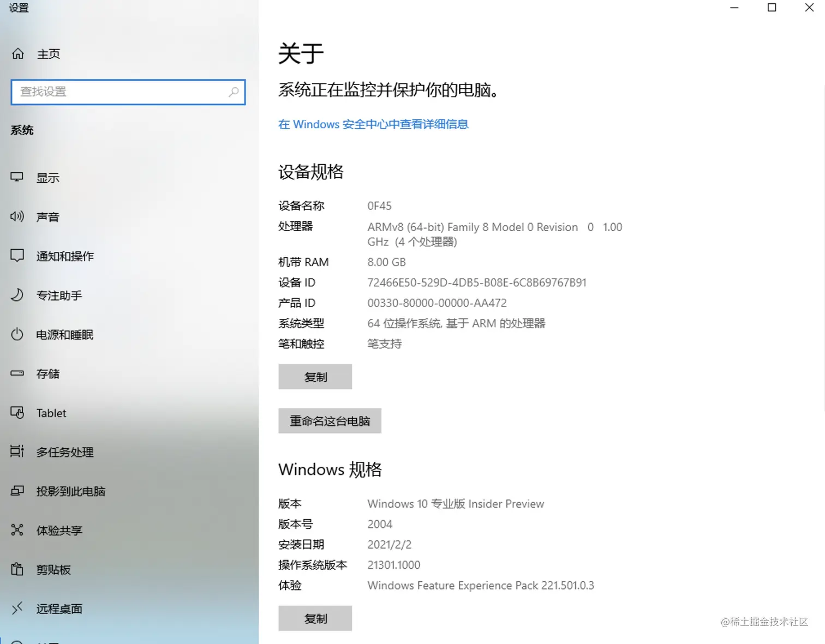The width and height of the screenshot is (825, 644).
Task: Open 显示 settings
Action: pyautogui.click(x=48, y=178)
